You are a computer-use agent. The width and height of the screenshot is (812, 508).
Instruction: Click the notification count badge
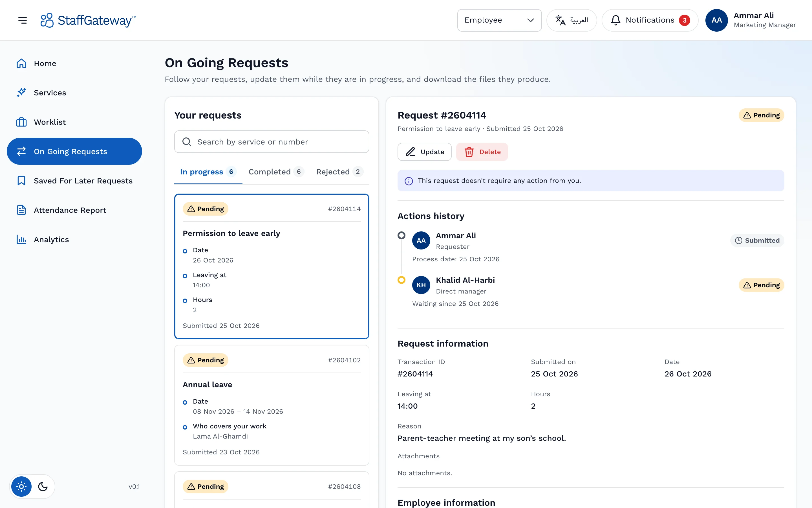684,21
